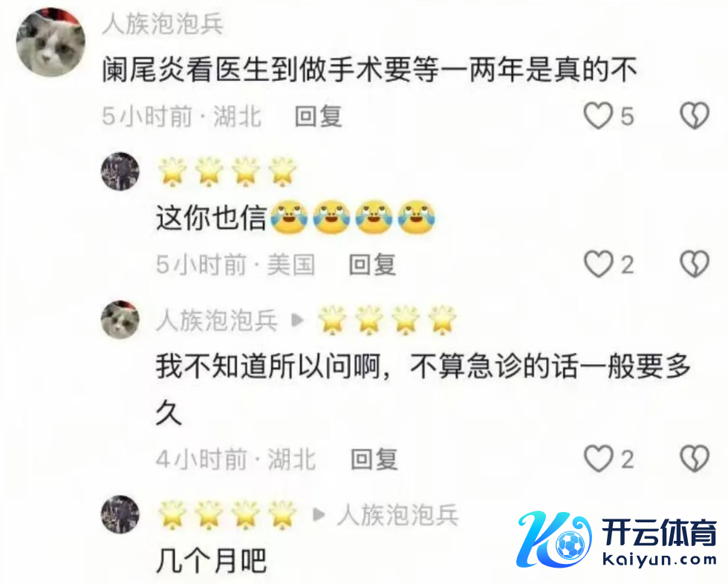Like the top appendicitis comment with 5 likes
Screen dimensions: 728x584
[x=598, y=116]
